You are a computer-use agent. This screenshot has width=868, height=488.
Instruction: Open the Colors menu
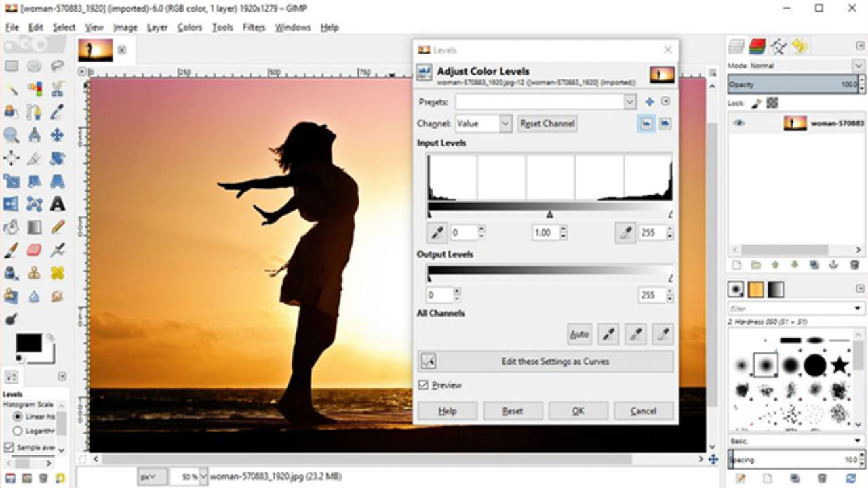click(x=189, y=27)
